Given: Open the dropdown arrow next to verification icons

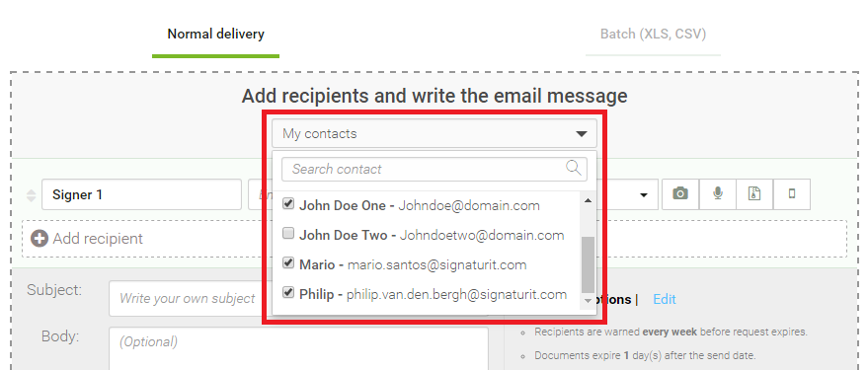Looking at the screenshot, I should [x=644, y=195].
